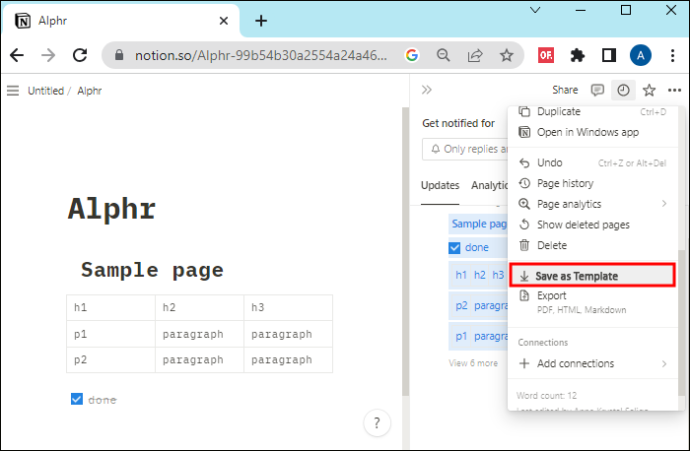Switch to the Updates tab
This screenshot has width=690, height=451.
440,186
